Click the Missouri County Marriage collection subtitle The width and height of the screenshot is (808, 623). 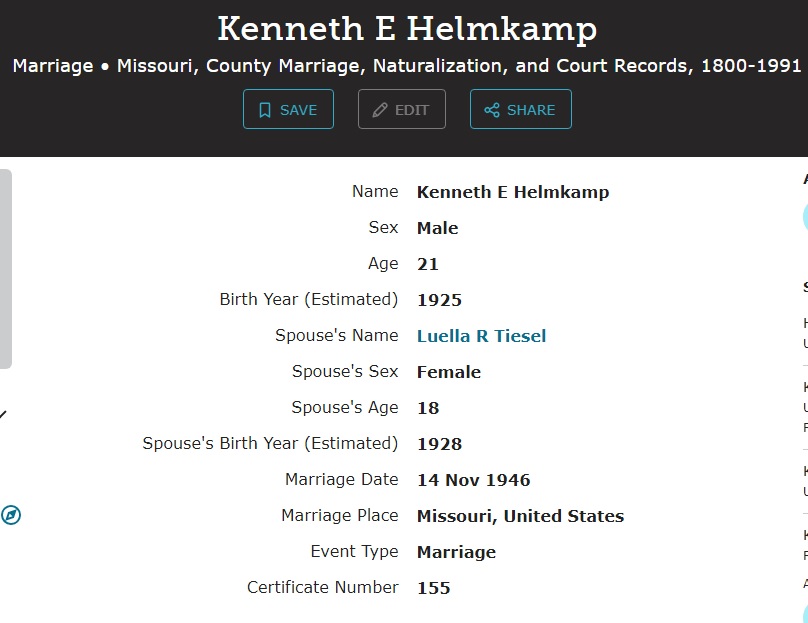407,66
